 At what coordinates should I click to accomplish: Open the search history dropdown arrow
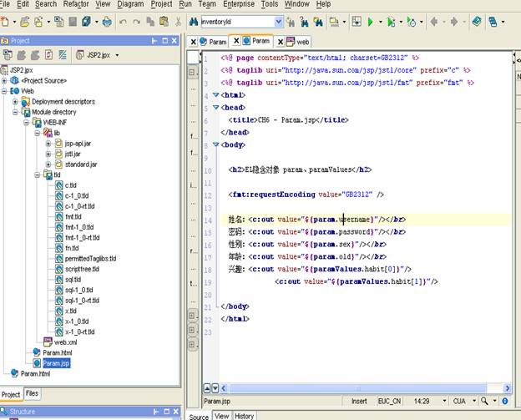(x=278, y=22)
